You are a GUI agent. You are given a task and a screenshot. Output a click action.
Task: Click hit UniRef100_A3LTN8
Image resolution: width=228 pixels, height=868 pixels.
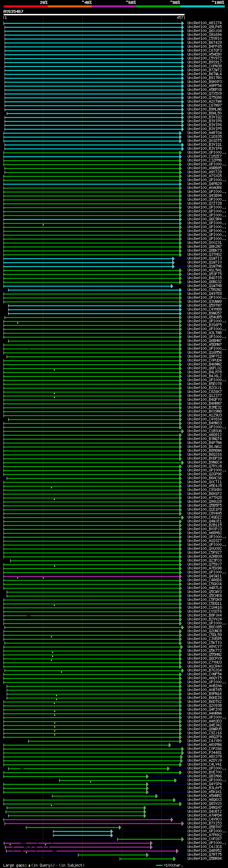[204, 333]
